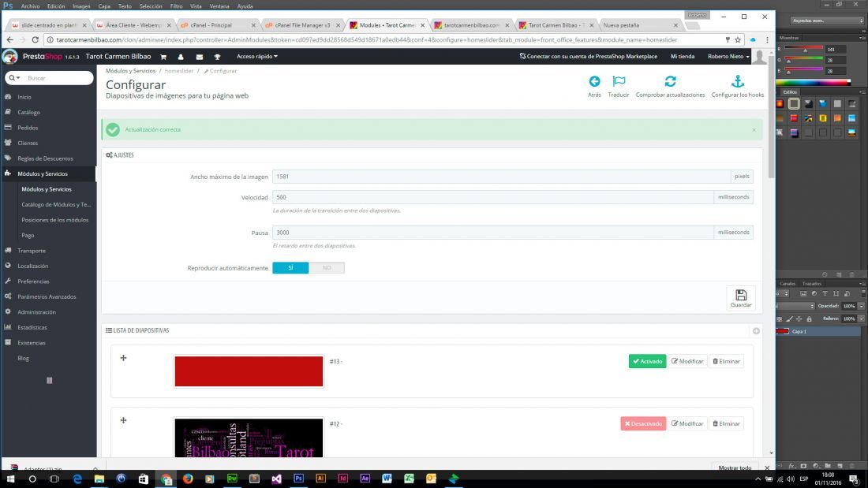Go back with browser back arrow

[9, 40]
